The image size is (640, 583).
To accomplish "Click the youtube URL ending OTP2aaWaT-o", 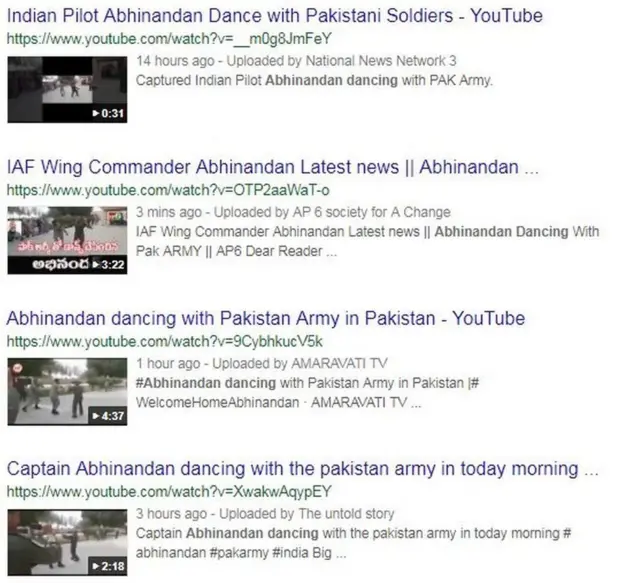I will pyautogui.click(x=168, y=191).
